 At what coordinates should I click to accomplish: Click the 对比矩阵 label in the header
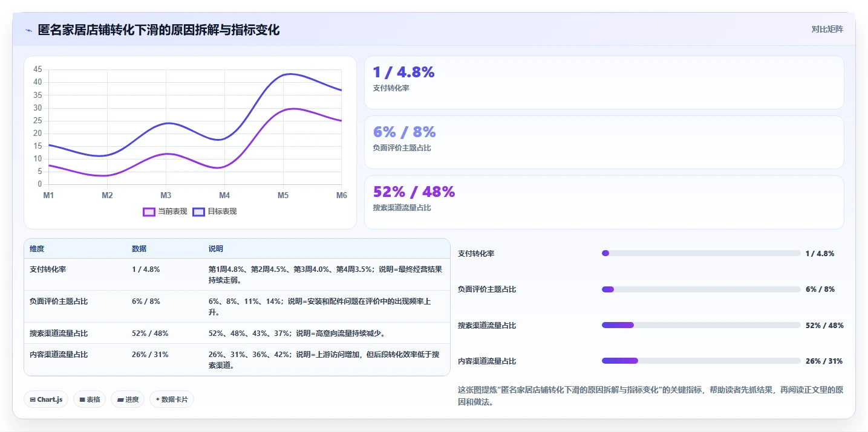(x=827, y=29)
